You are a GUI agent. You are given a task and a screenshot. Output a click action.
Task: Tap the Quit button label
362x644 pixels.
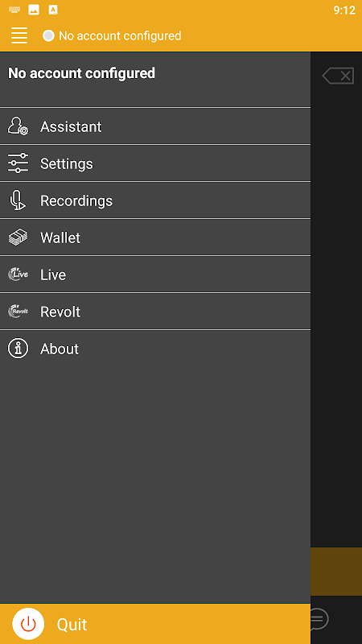coord(72,625)
